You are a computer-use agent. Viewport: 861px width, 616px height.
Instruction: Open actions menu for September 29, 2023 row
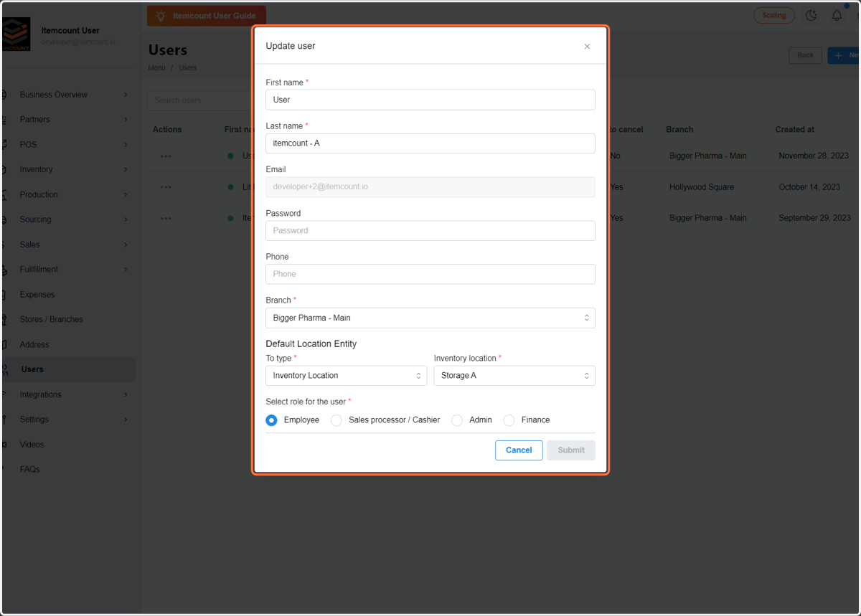click(x=166, y=218)
